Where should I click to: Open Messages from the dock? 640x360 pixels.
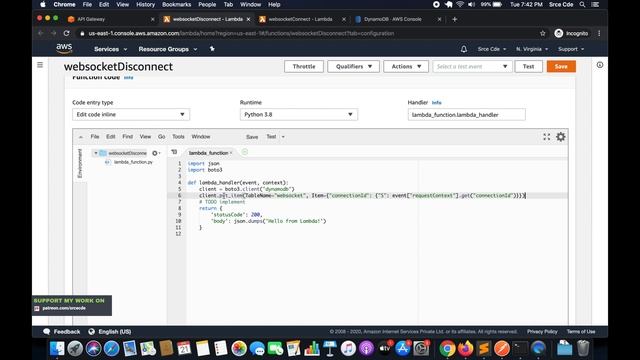pos(257,349)
